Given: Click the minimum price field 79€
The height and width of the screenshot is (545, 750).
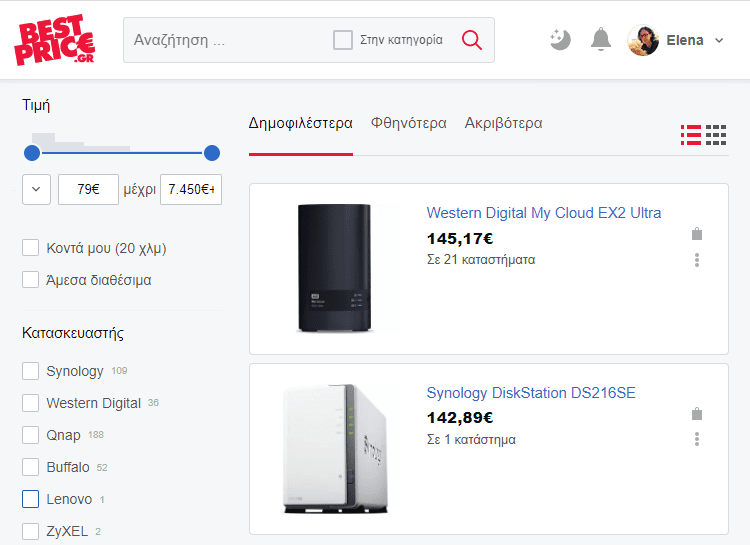Looking at the screenshot, I should point(88,189).
